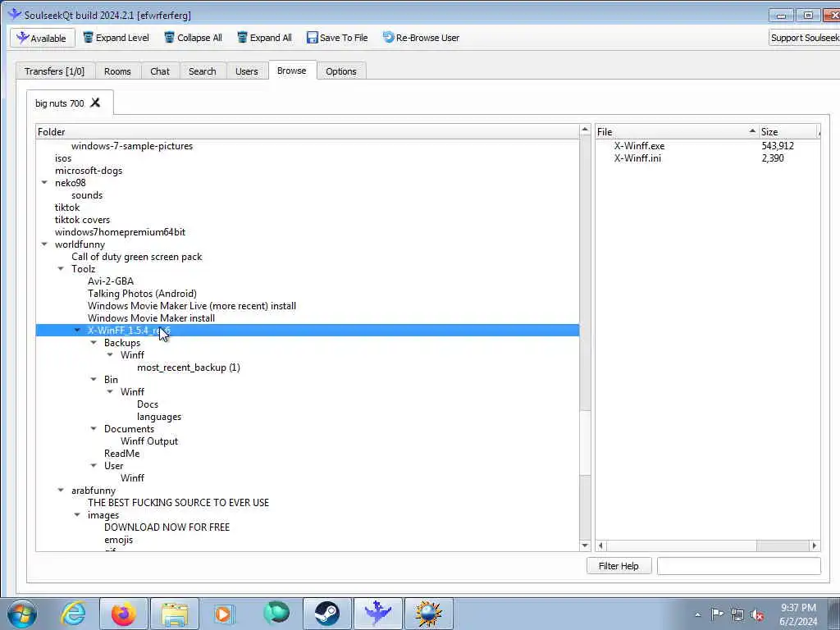Select Talking Photos (Android) folder
The height and width of the screenshot is (630, 840).
point(142,294)
